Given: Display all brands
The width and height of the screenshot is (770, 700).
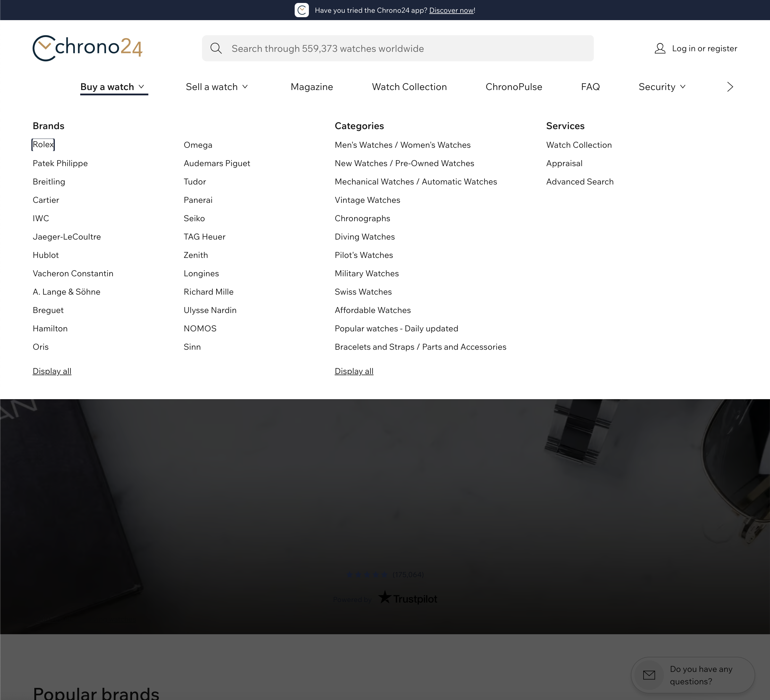Looking at the screenshot, I should click(52, 371).
